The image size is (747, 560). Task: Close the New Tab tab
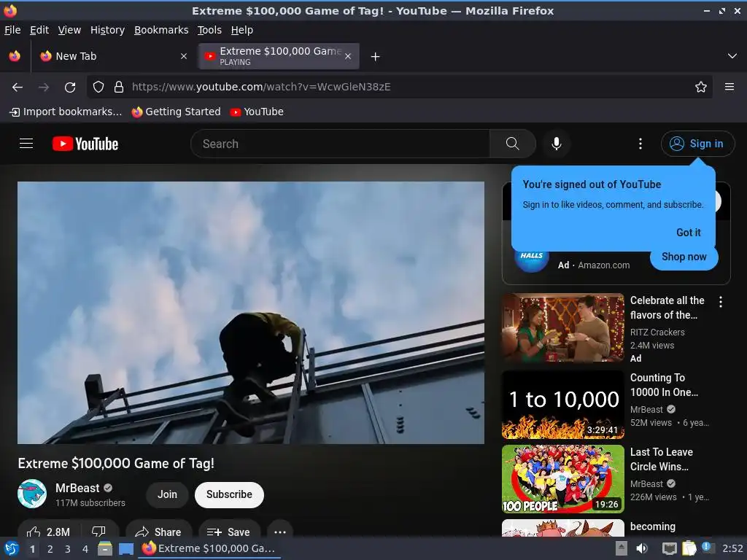(184, 56)
